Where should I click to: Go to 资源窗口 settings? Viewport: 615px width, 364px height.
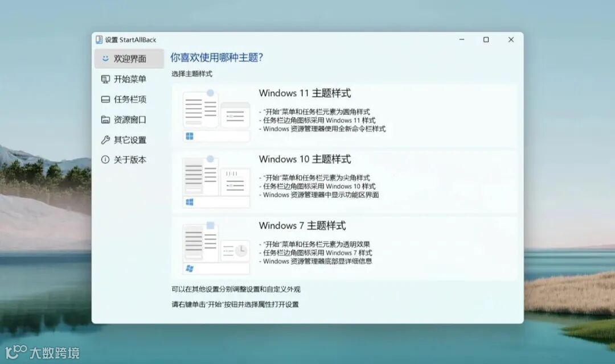click(129, 120)
